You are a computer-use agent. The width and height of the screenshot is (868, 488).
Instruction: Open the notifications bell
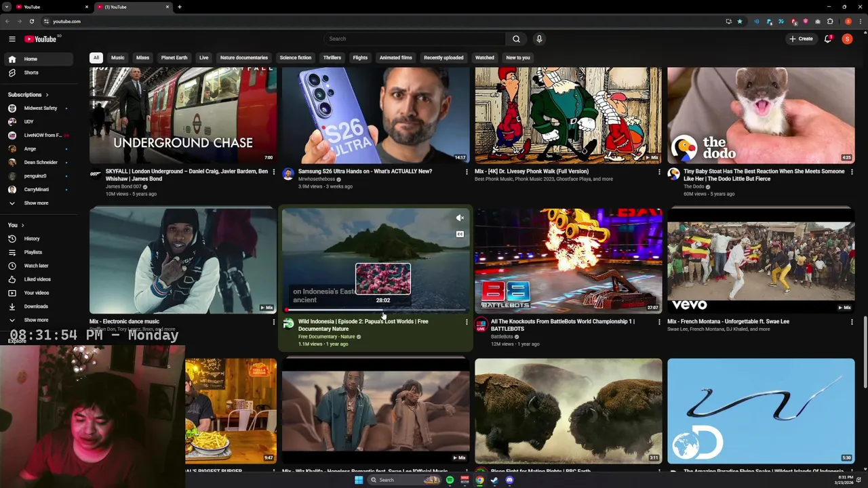(x=828, y=39)
